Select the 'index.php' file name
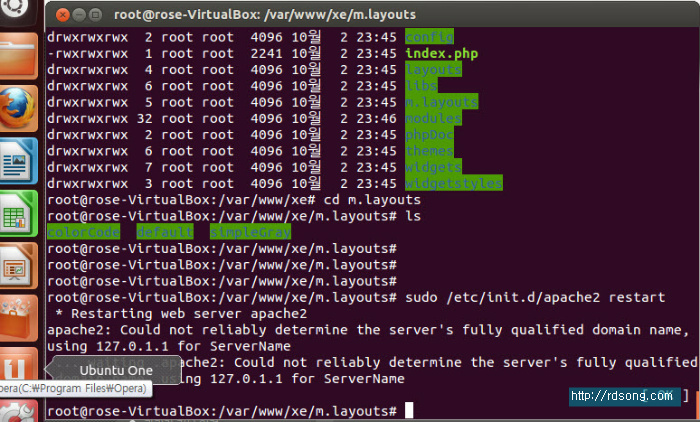Viewport: 700px width, 422px height. click(x=442, y=53)
